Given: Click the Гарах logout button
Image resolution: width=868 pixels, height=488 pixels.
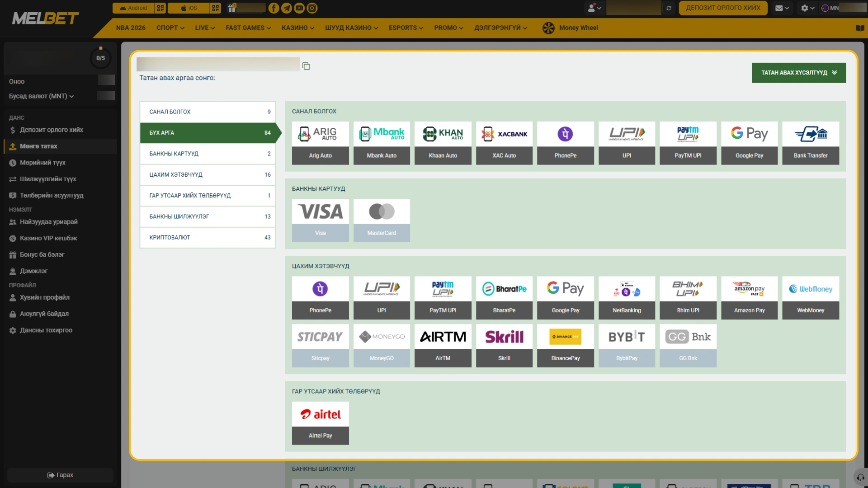Looking at the screenshot, I should coord(60,475).
